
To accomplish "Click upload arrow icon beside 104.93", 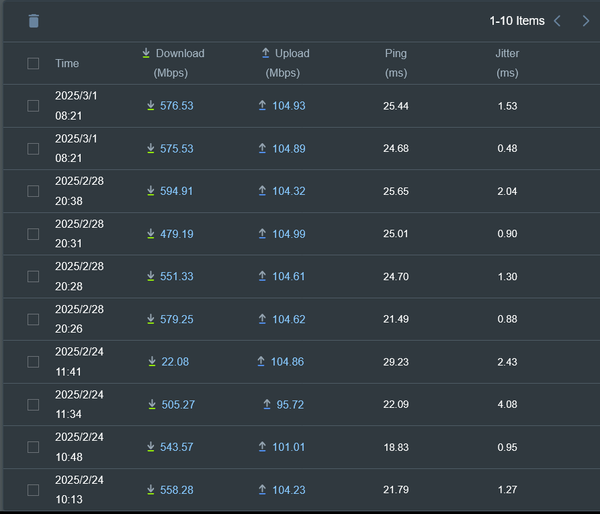I will point(262,106).
